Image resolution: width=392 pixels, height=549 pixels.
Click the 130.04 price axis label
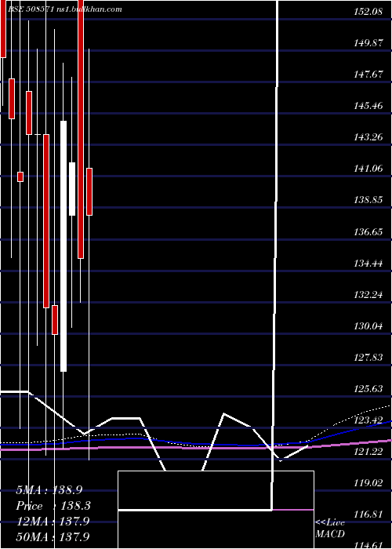(368, 326)
